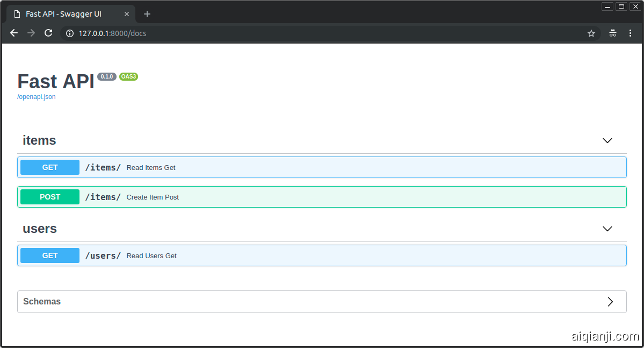This screenshot has width=644, height=348.
Task: Click site information icon in address bar
Action: point(69,33)
